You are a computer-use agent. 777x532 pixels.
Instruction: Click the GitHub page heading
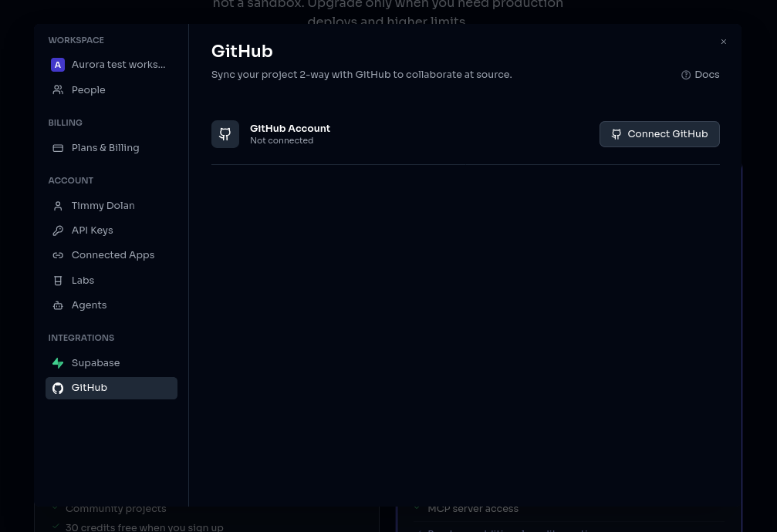(242, 52)
